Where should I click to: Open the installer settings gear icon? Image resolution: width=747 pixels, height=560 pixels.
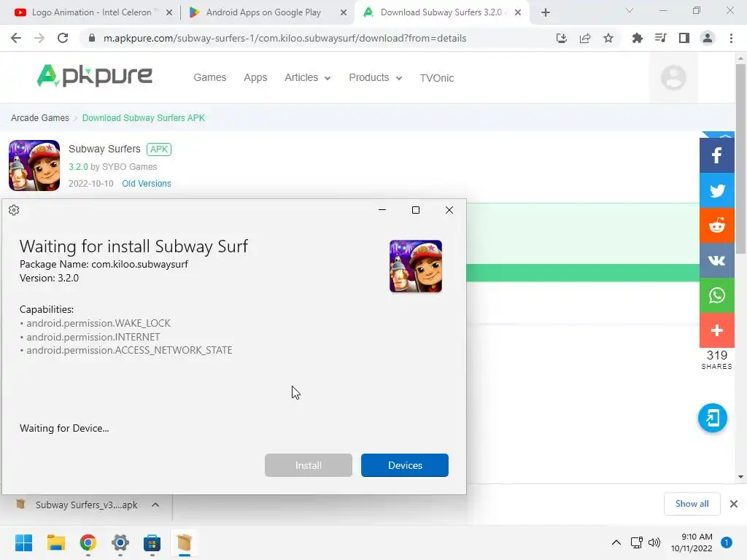click(14, 210)
